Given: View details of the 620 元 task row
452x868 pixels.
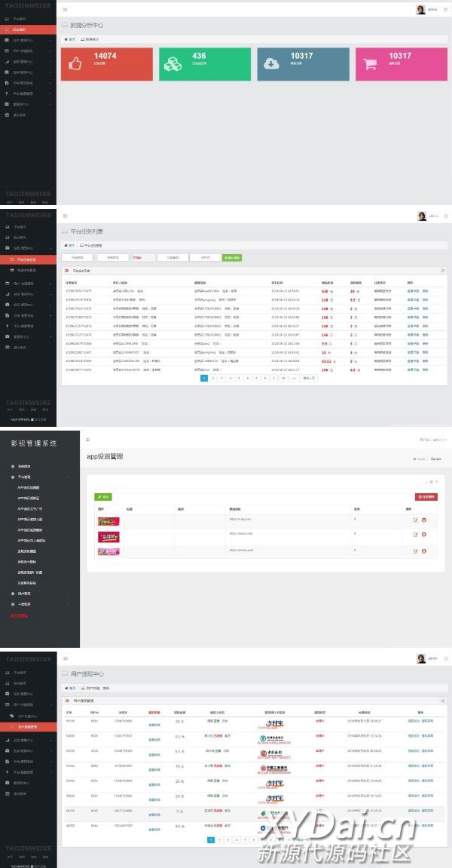Looking at the screenshot, I should click(x=413, y=290).
